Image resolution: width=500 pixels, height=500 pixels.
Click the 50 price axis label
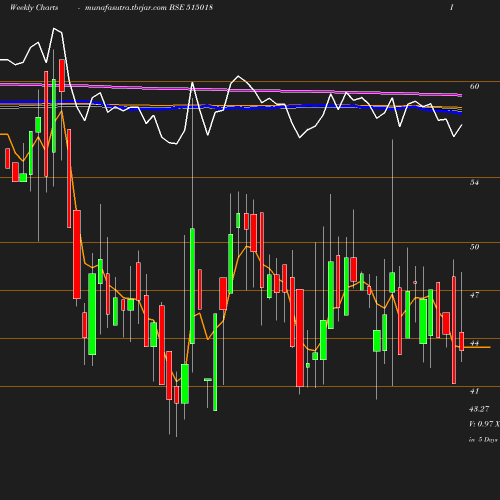474,247
